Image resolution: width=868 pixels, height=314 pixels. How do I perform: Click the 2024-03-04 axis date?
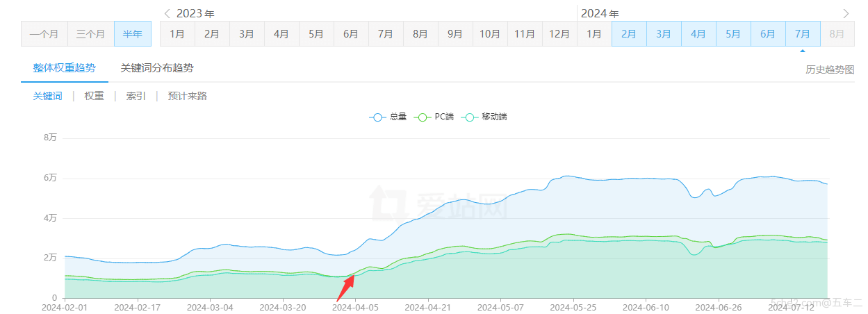click(x=209, y=306)
